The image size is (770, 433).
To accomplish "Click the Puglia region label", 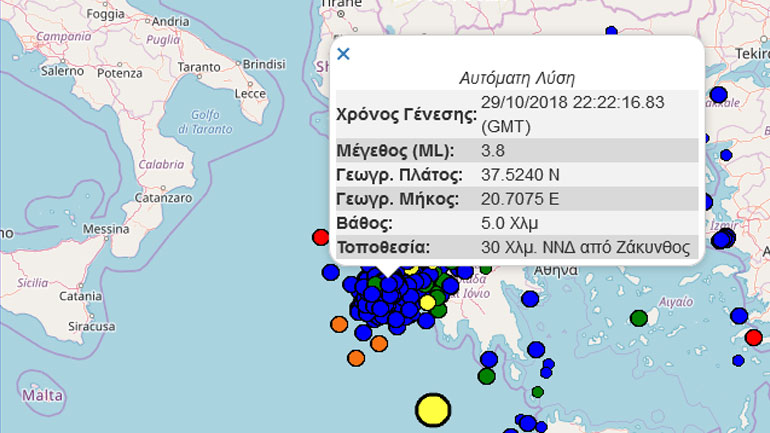I will [163, 40].
